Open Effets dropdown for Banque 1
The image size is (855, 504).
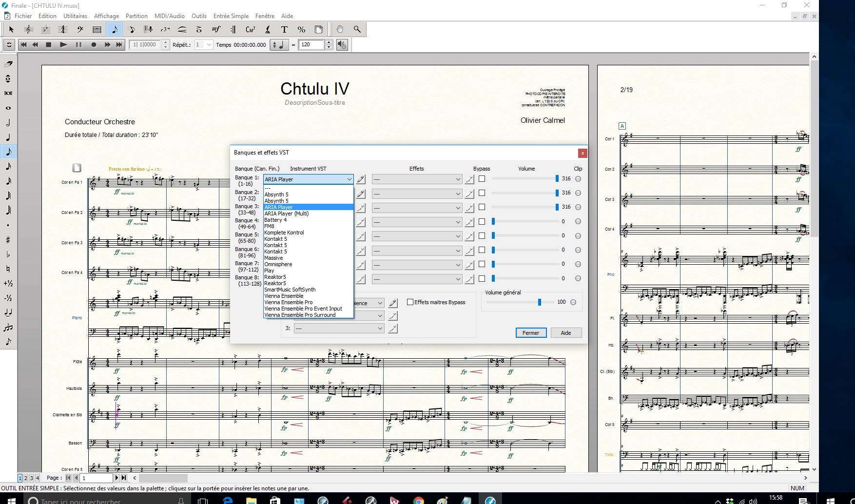417,179
